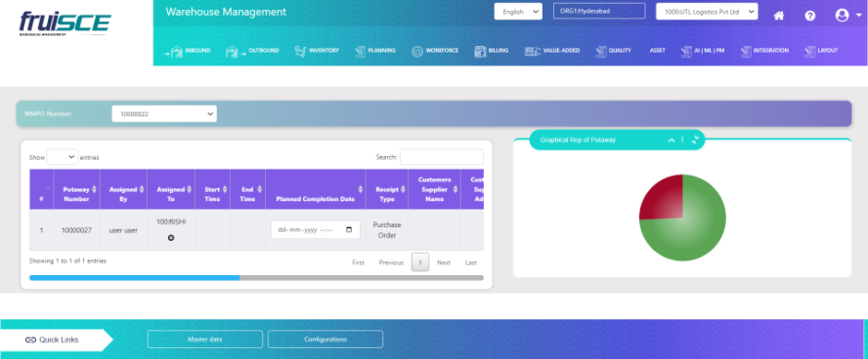Viewport: 868px width, 359px height.
Task: Sort table by Assigned To column
Action: 171,189
